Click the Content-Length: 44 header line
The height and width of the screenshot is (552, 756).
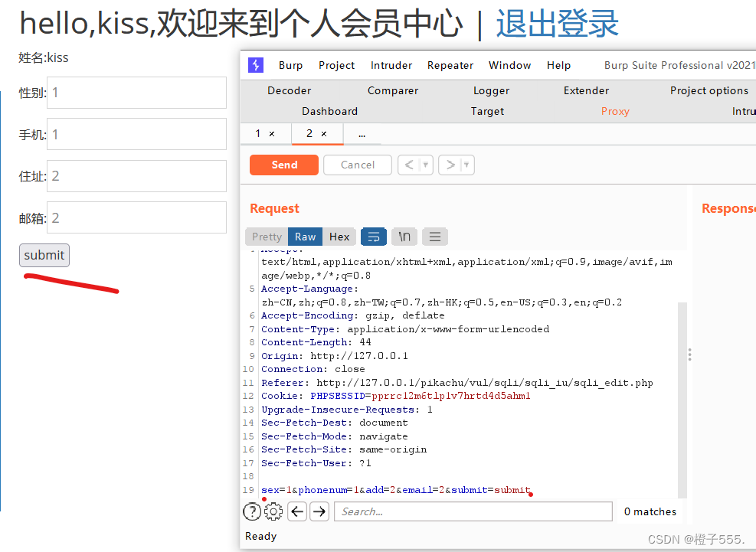(316, 342)
